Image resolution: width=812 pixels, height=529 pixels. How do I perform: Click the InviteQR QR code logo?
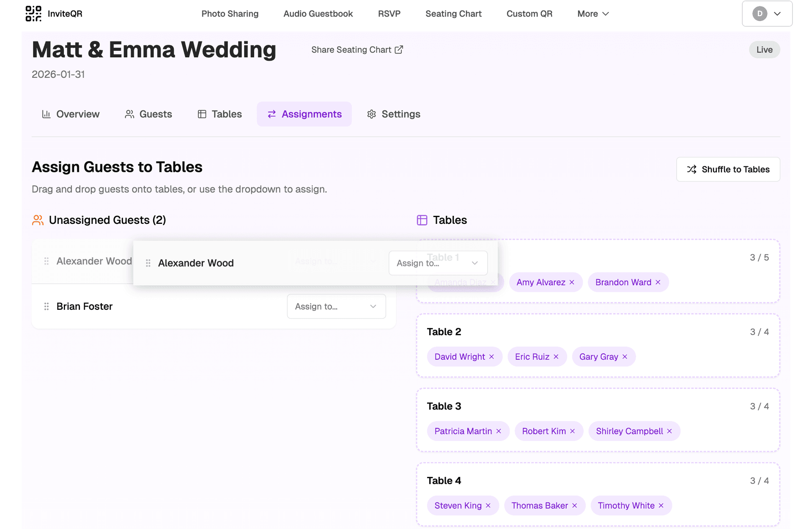pyautogui.click(x=33, y=14)
